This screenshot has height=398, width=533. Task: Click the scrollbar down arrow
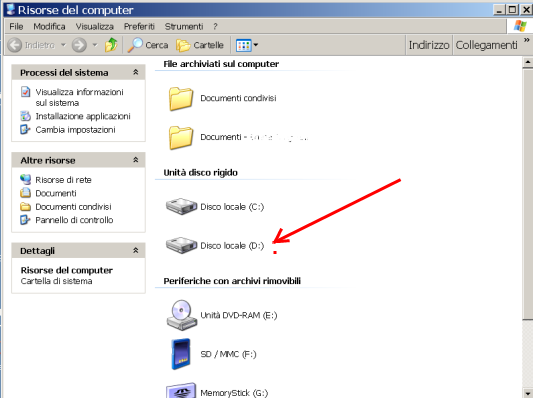pos(528,393)
